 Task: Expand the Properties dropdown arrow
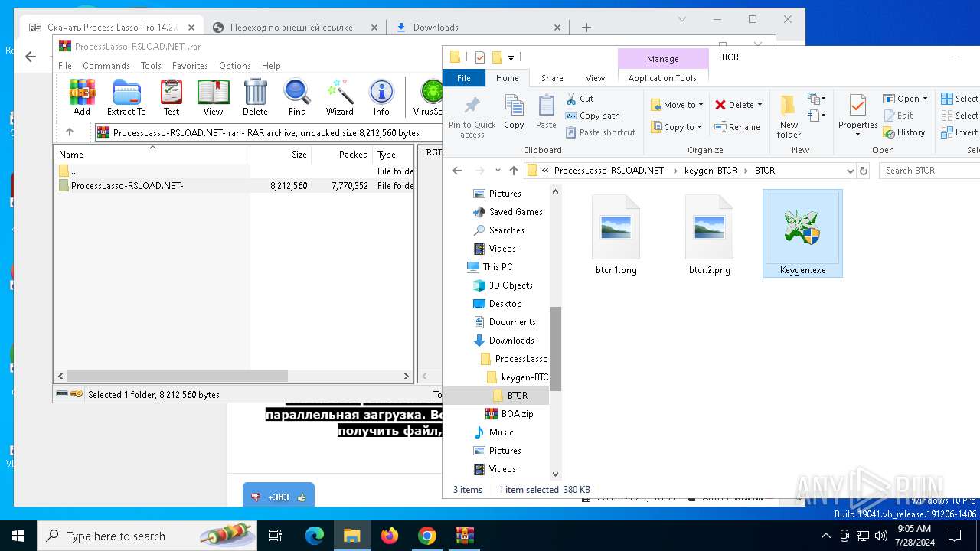coord(857,135)
